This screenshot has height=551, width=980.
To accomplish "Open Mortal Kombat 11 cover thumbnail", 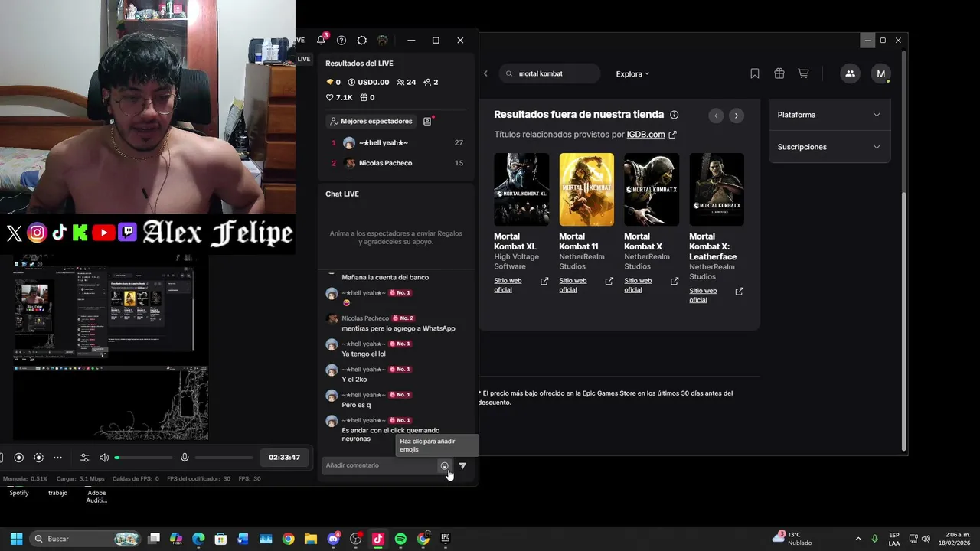I will (586, 189).
